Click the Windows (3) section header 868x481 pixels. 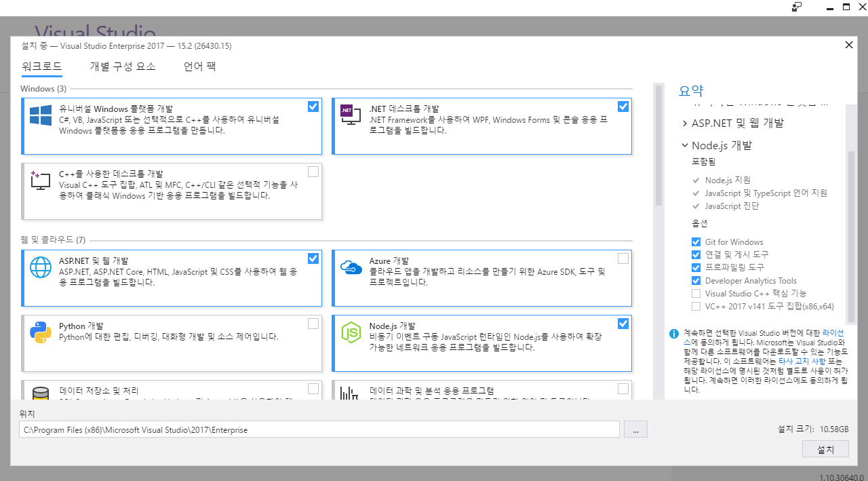click(43, 89)
